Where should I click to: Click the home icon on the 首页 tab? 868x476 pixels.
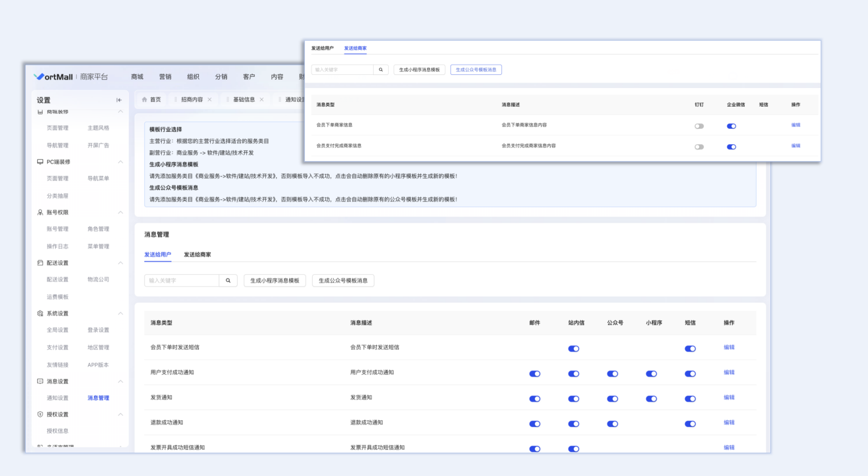pyautogui.click(x=145, y=99)
